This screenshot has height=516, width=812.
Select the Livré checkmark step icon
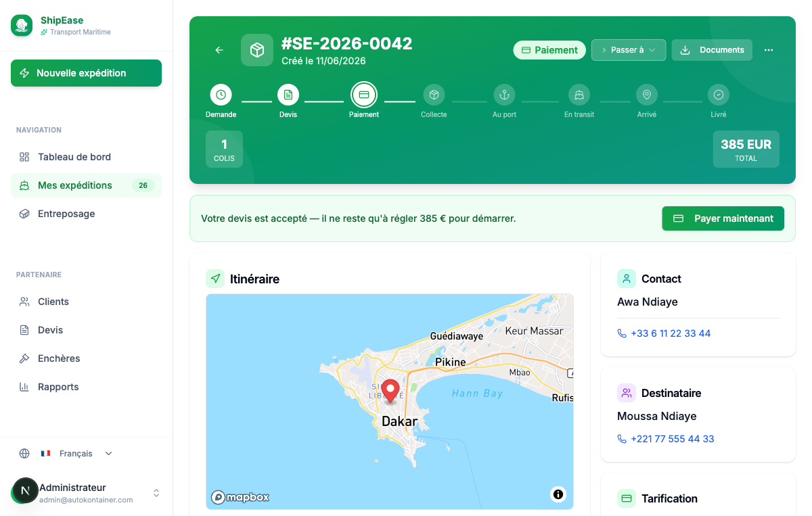click(x=719, y=95)
